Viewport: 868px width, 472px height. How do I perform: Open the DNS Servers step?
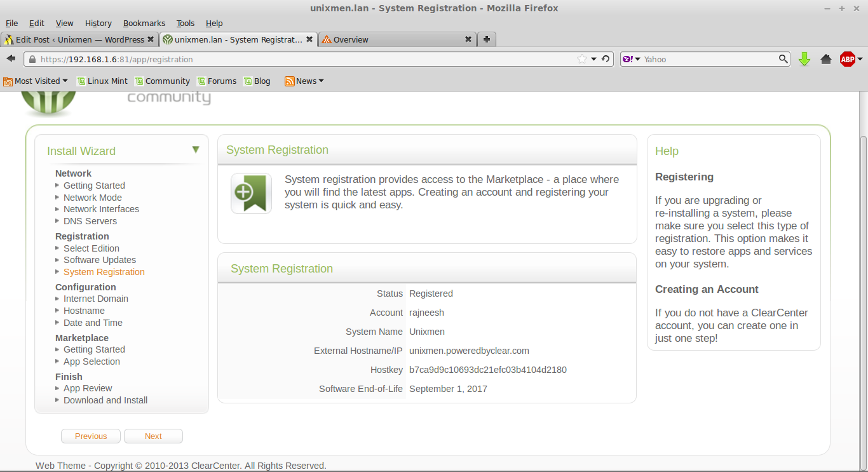pos(90,221)
